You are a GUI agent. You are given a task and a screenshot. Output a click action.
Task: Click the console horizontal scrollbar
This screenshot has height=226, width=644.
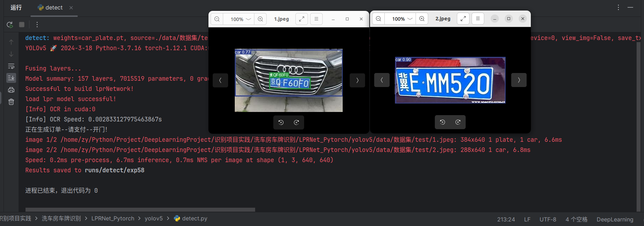[x=140, y=210]
